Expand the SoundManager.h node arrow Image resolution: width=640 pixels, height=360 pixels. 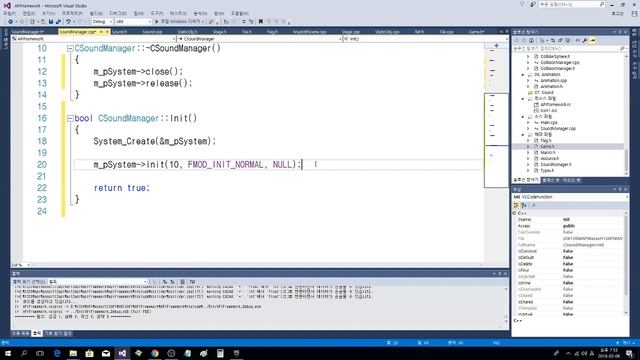(x=528, y=164)
